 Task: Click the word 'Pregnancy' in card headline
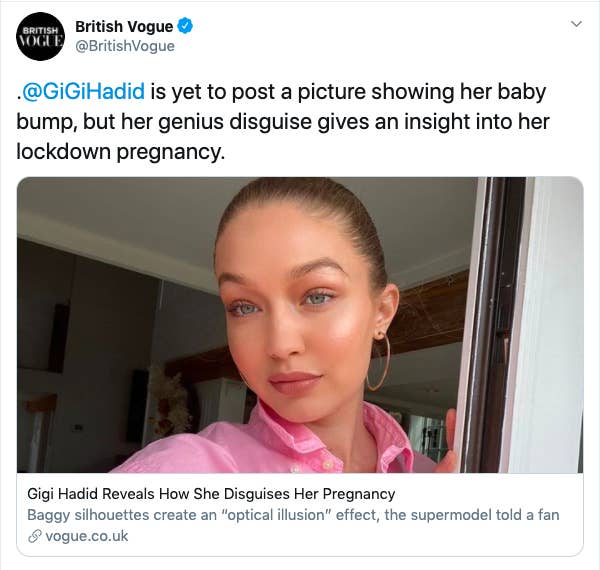tap(359, 494)
